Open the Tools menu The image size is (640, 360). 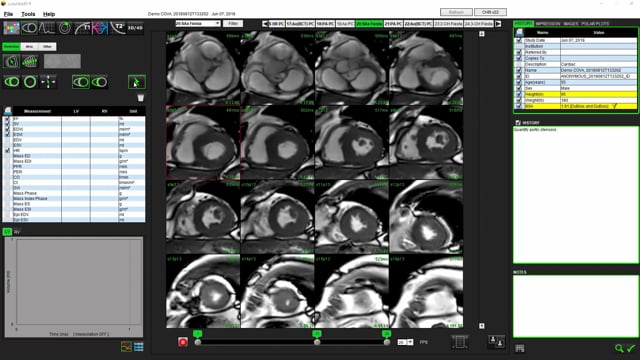point(28,14)
